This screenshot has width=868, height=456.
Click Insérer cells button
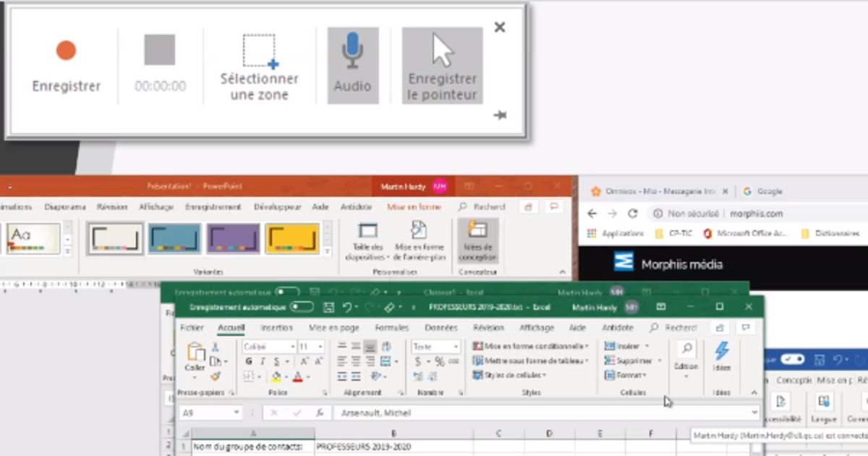[x=624, y=347]
